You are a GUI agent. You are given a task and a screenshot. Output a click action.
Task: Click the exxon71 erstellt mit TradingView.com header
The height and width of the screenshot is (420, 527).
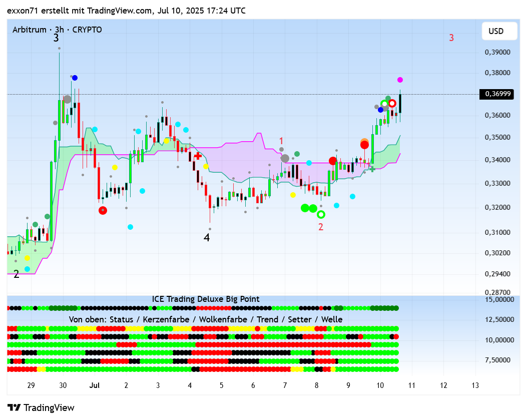[x=126, y=10]
